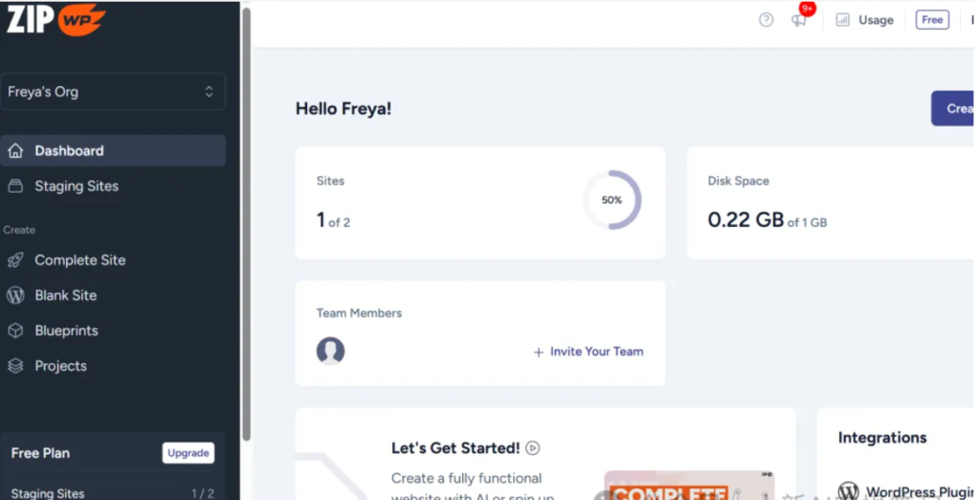The width and height of the screenshot is (980, 500).
Task: Click the Dashboard home icon
Action: pyautogui.click(x=15, y=150)
